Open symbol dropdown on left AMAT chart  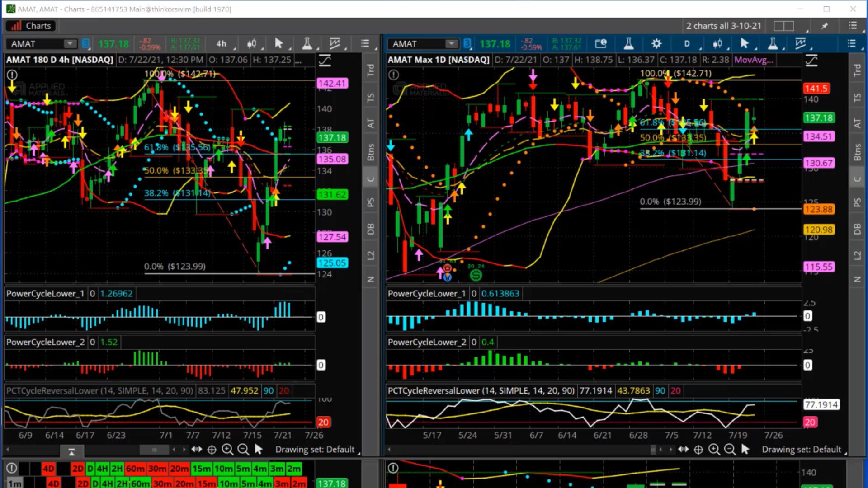(70, 44)
